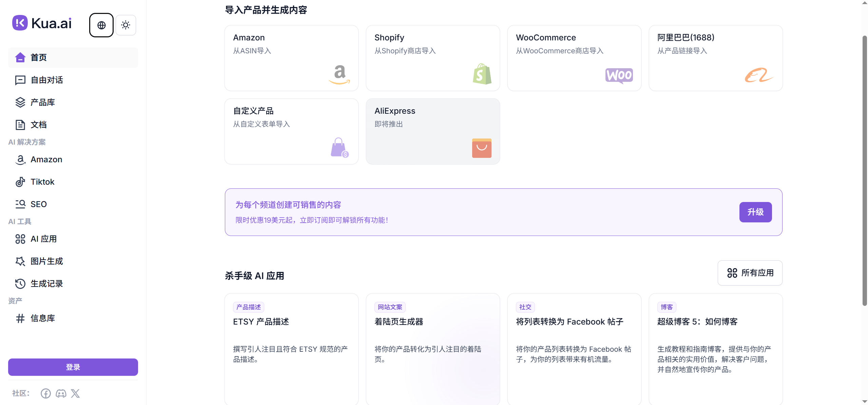Open the X (Twitter) community icon

pyautogui.click(x=75, y=393)
